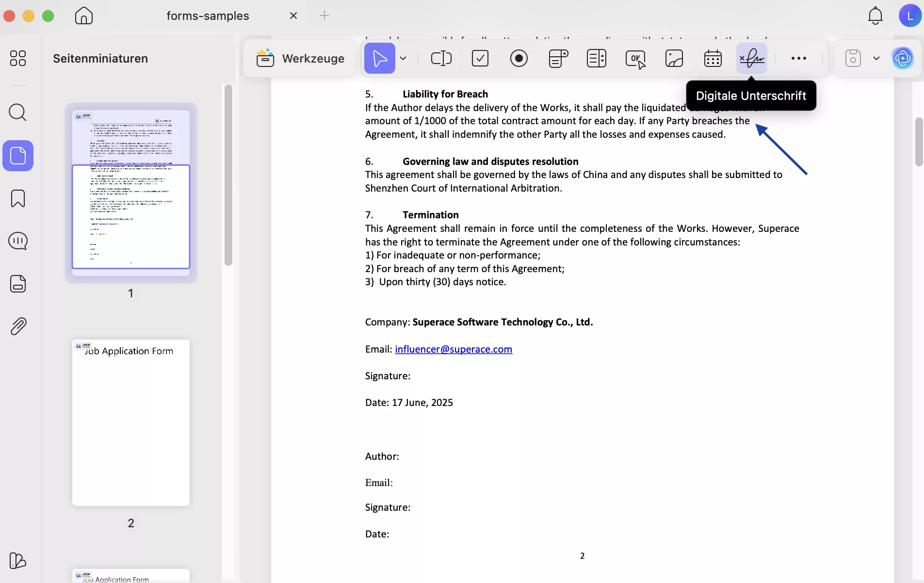The width and height of the screenshot is (924, 583).
Task: Expand the more options menu with three dots
Action: click(x=799, y=58)
